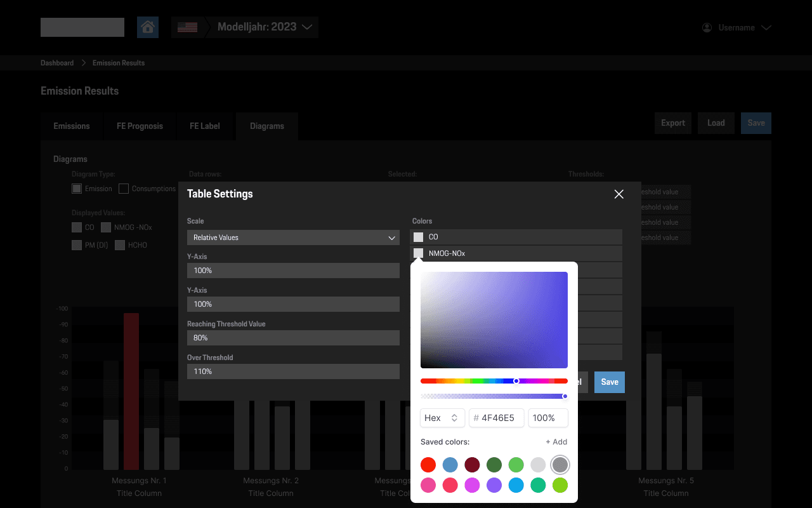
Task: Toggle the CO displayed value checkbox
Action: point(76,227)
